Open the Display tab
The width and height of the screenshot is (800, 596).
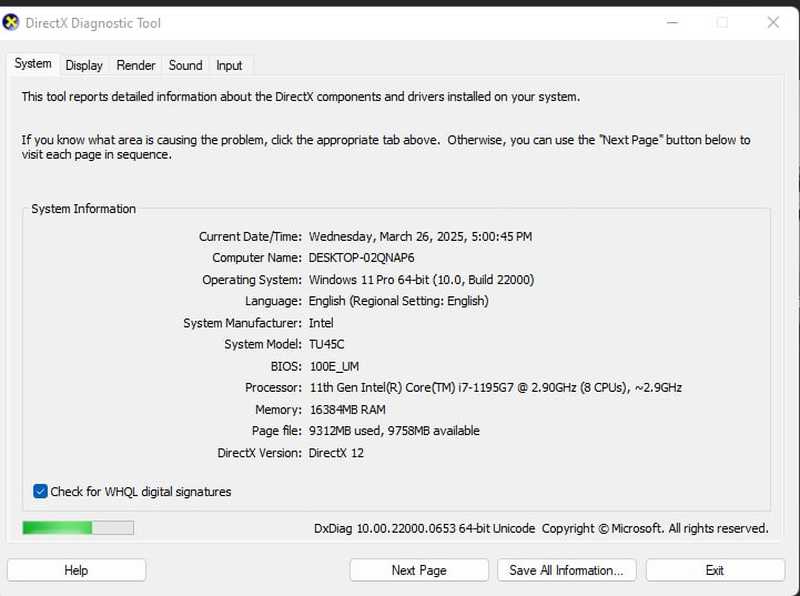pos(84,65)
